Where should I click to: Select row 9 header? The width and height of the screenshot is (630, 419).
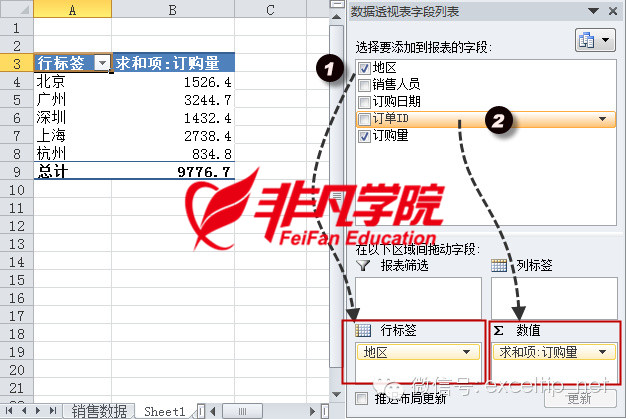[x=16, y=172]
